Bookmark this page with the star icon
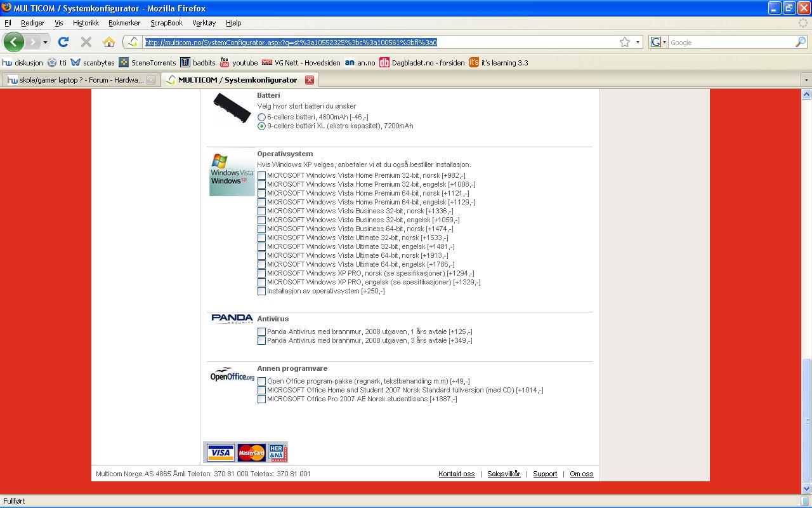This screenshot has height=508, width=812. pyautogui.click(x=625, y=42)
